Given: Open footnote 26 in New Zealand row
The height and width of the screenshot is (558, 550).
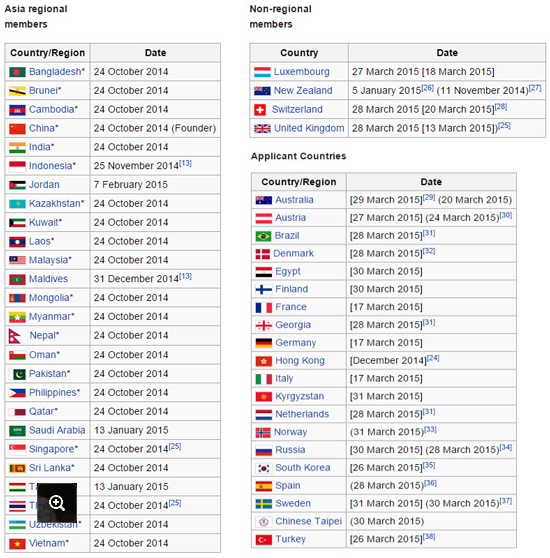Looking at the screenshot, I should 428,88.
